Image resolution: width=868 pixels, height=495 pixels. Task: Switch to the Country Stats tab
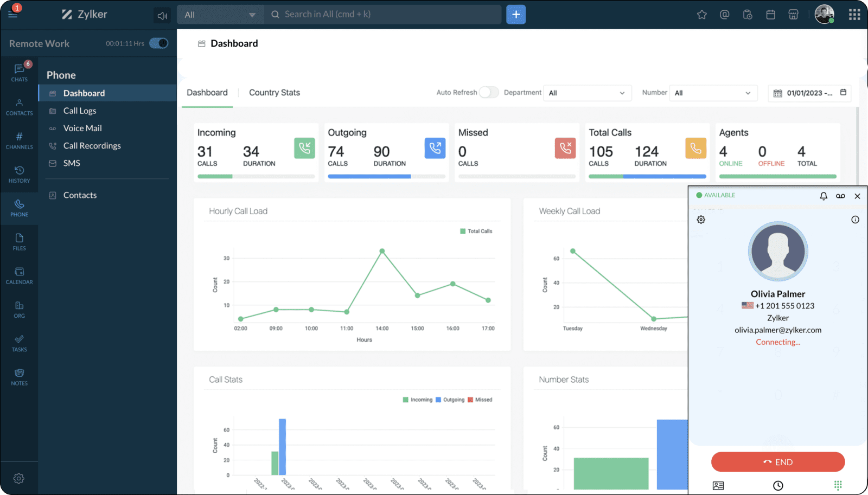[274, 92]
